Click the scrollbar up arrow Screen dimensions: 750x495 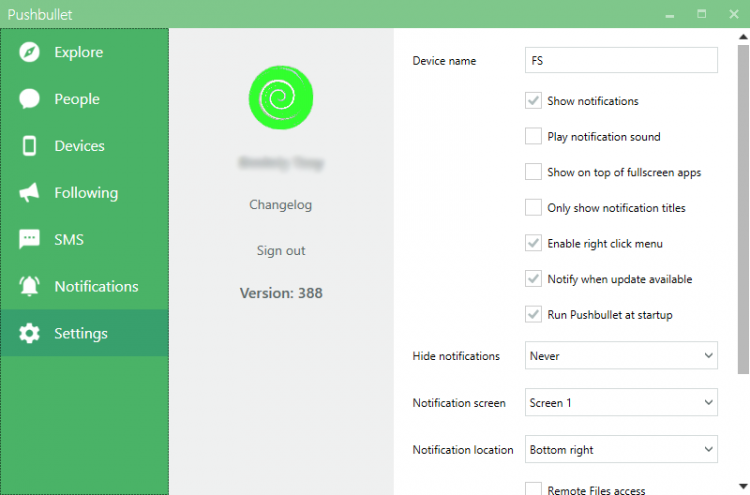tap(743, 37)
